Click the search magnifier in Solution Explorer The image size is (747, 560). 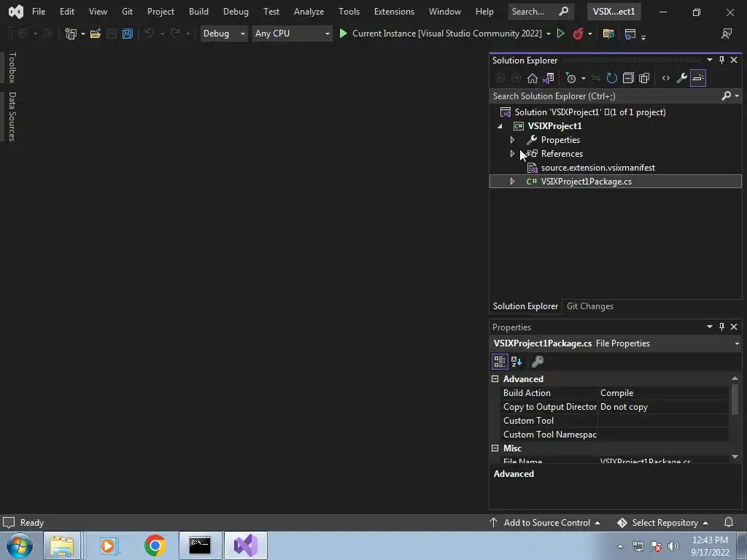click(x=726, y=96)
